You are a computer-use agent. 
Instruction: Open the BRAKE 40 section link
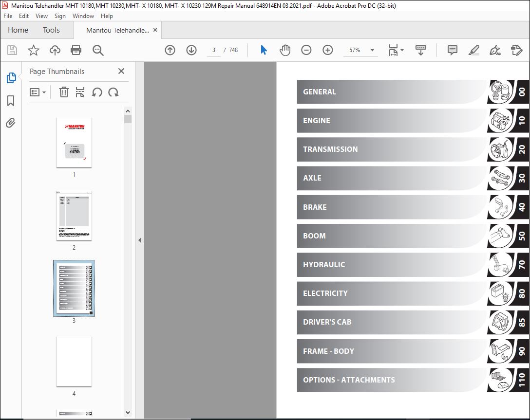point(413,207)
